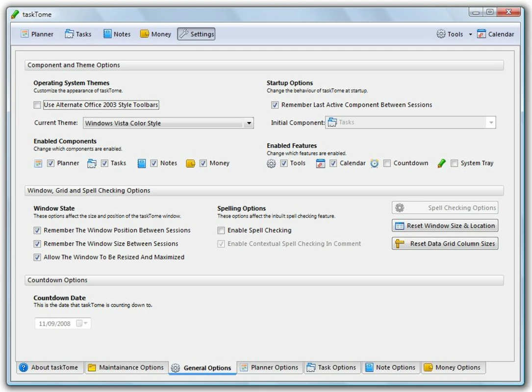532x392 pixels.
Task: Toggle Allow The Window To Be Resized
Action: (x=37, y=257)
